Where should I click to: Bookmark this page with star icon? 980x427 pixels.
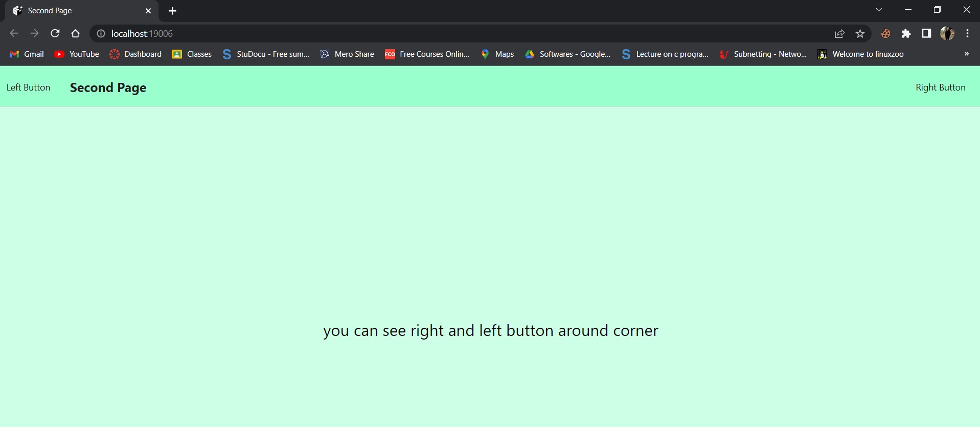860,34
